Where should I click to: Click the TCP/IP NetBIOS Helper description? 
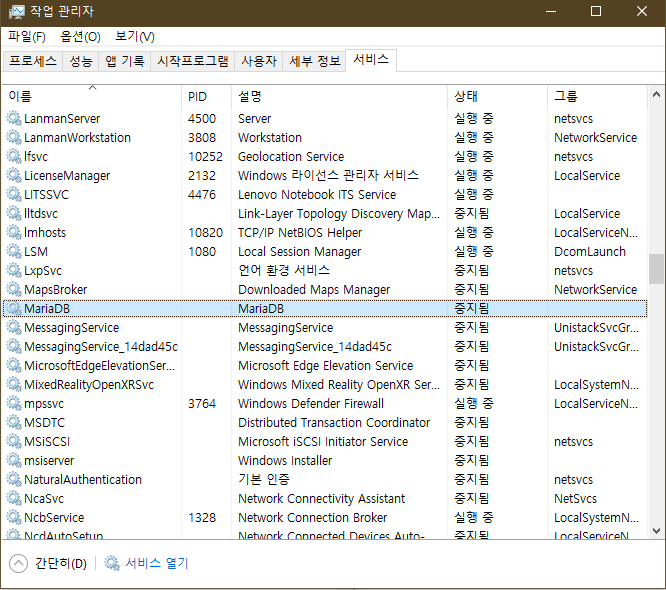300,232
